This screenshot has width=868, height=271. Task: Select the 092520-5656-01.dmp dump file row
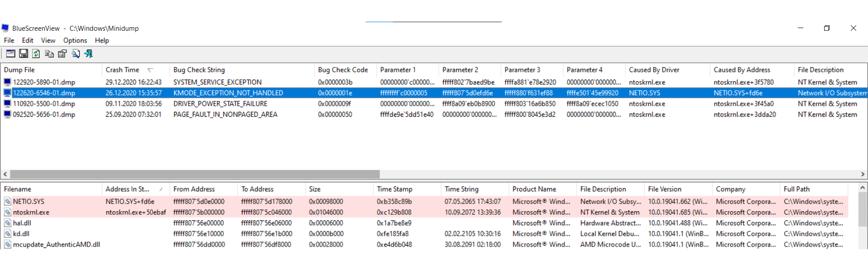point(434,114)
